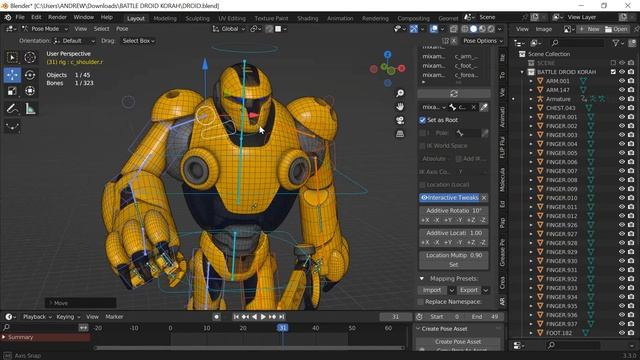This screenshot has height=360, width=640.
Task: Select the Move tool in toolbar
Action: point(12,75)
